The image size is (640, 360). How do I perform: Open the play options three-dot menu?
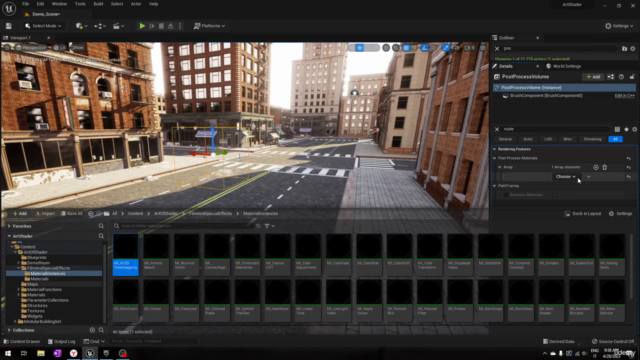[180, 26]
